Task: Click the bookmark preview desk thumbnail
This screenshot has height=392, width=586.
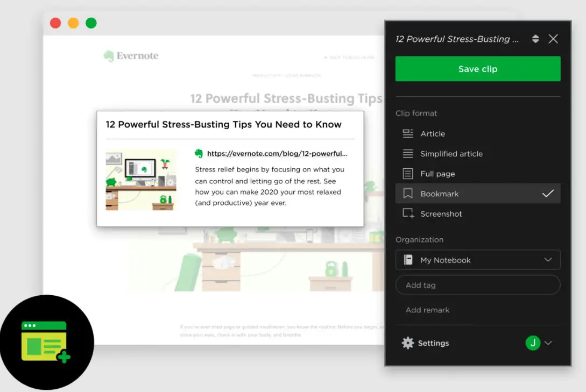Action: 141,180
